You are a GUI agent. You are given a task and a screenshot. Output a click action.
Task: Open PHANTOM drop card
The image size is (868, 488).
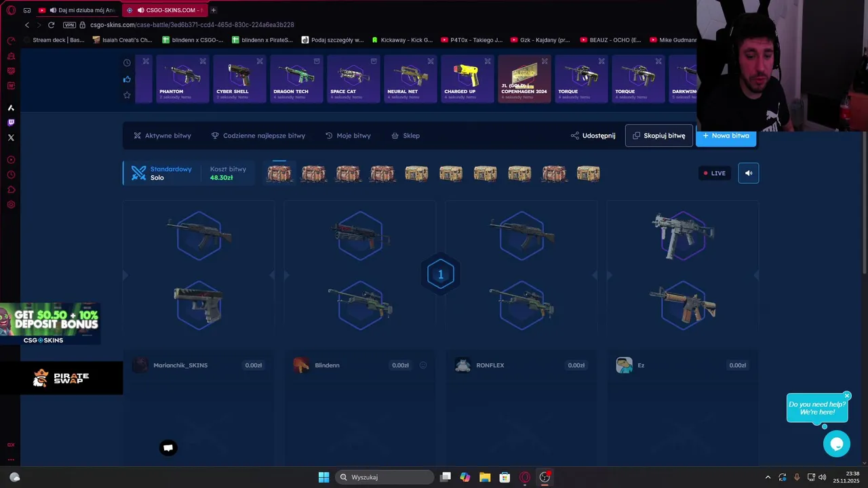point(182,79)
